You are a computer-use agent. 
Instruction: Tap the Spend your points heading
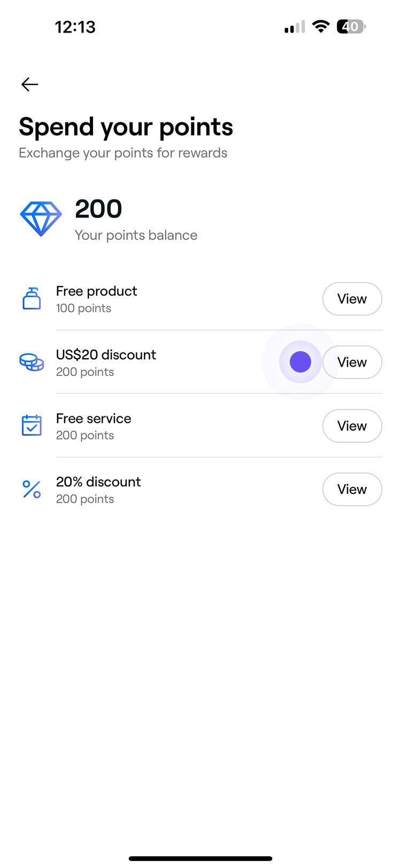click(x=126, y=127)
